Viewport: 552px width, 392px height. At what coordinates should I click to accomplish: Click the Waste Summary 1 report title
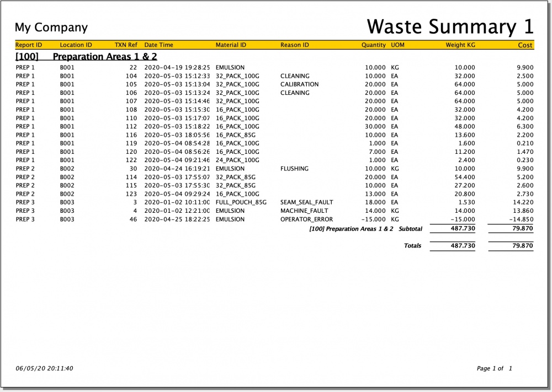[x=450, y=26]
